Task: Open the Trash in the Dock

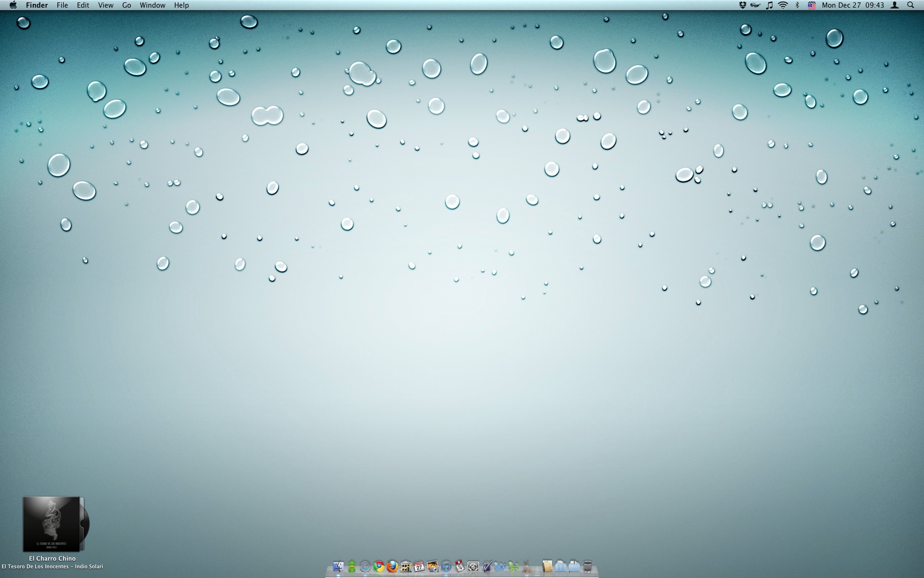Action: click(x=588, y=566)
